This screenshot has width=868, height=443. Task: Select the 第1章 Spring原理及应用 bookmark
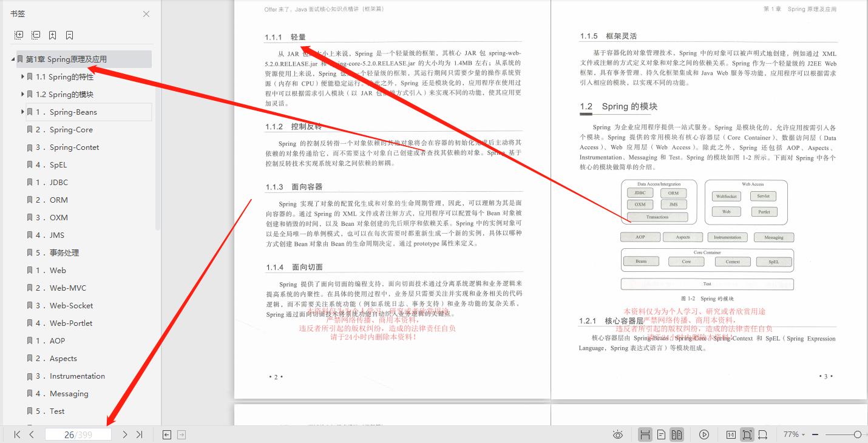point(66,59)
